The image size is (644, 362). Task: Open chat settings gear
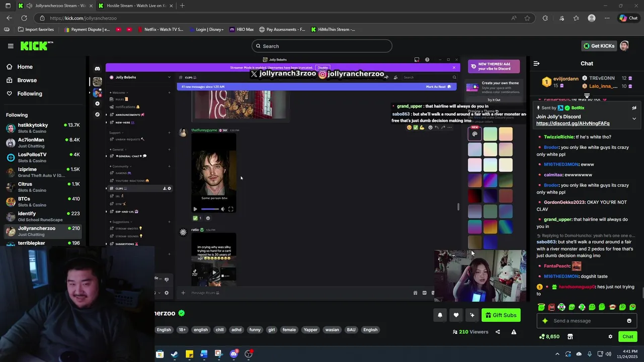[x=610, y=336]
